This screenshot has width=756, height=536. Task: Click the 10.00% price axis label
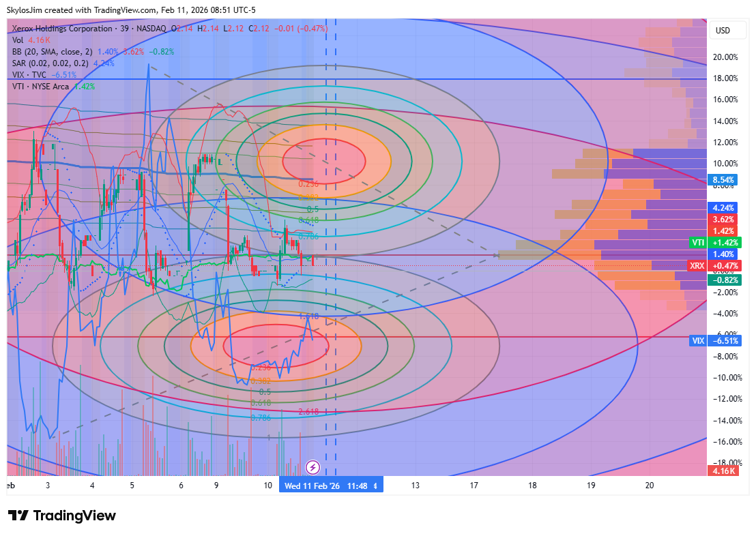click(725, 164)
